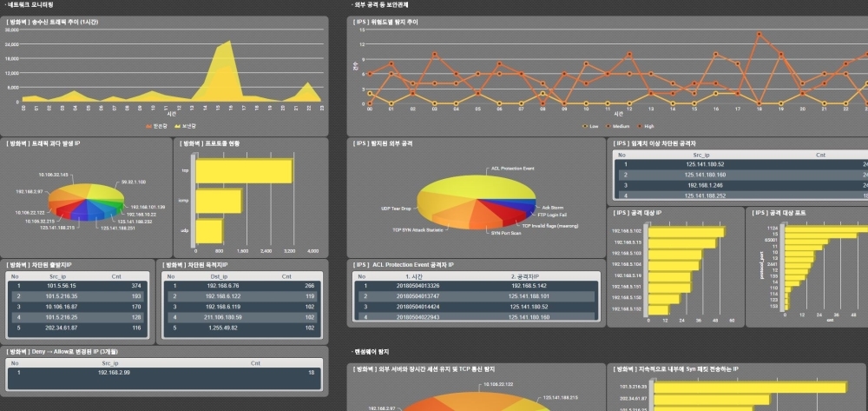Click 125.141.188.251 label on traffic IP pie
The height and width of the screenshot is (411, 868).
coord(118,227)
